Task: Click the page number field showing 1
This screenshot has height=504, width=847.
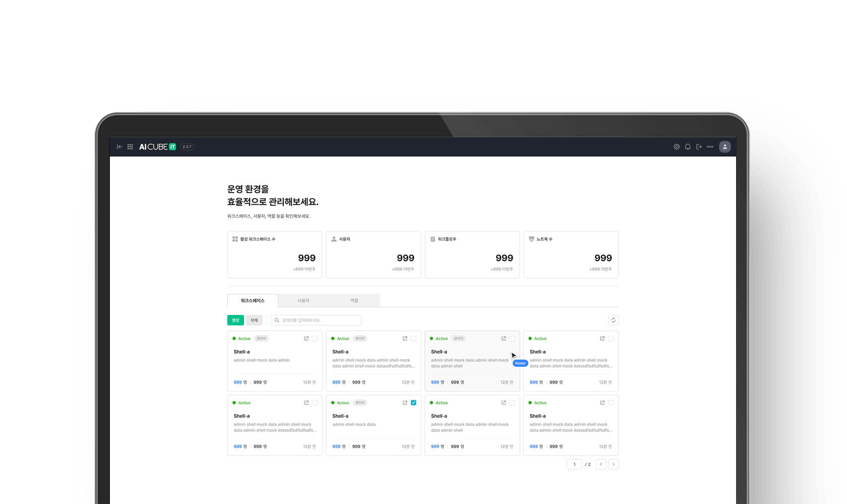Action: tap(575, 464)
